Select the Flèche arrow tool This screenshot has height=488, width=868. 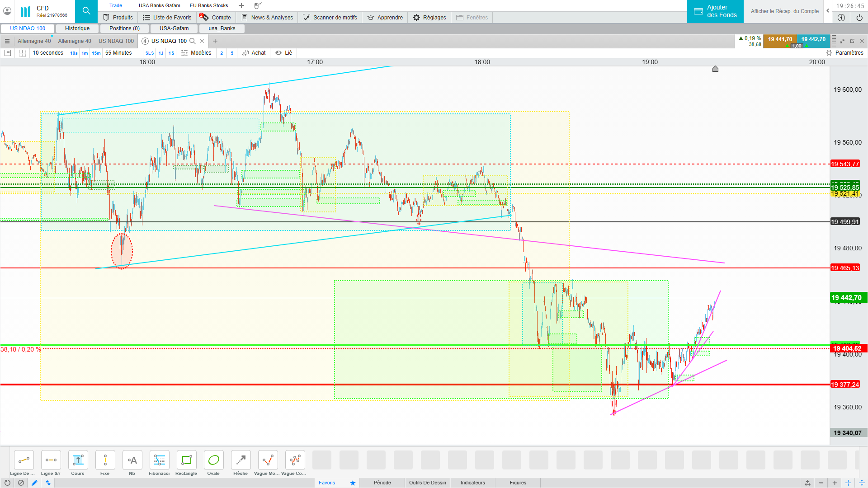(x=241, y=460)
